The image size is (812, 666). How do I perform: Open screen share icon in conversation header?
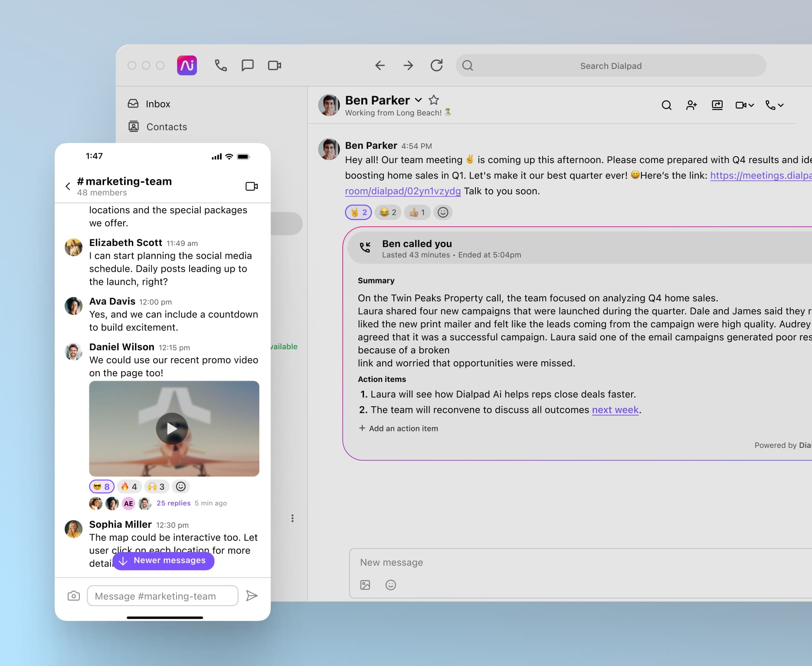[717, 105]
